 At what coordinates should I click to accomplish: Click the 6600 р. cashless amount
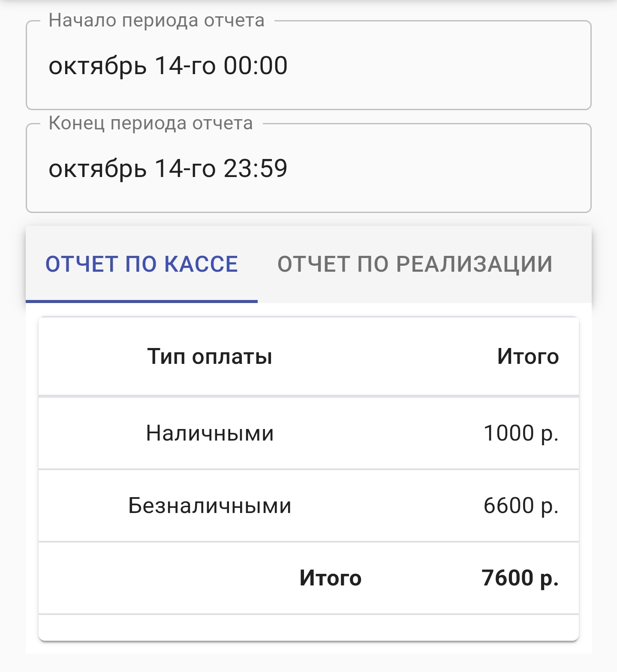(x=521, y=506)
